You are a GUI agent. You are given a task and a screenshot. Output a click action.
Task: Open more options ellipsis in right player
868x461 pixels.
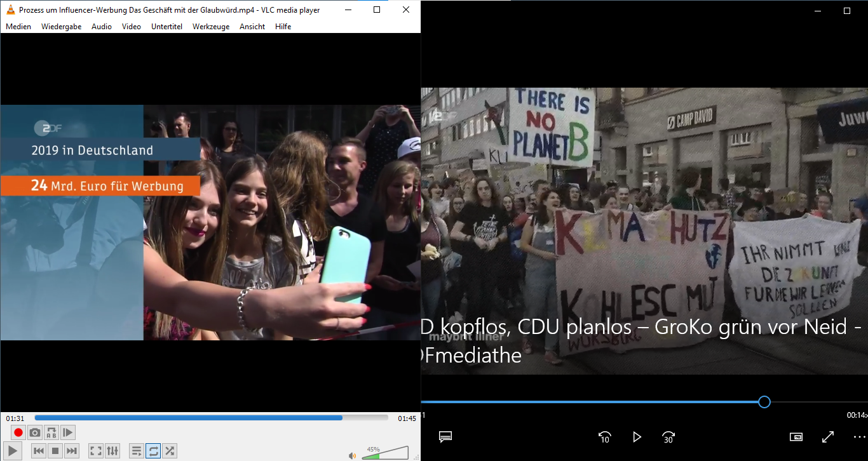click(859, 437)
